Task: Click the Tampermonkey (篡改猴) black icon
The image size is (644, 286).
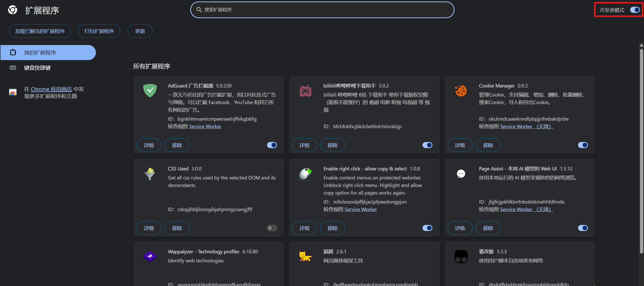Action: [461, 256]
